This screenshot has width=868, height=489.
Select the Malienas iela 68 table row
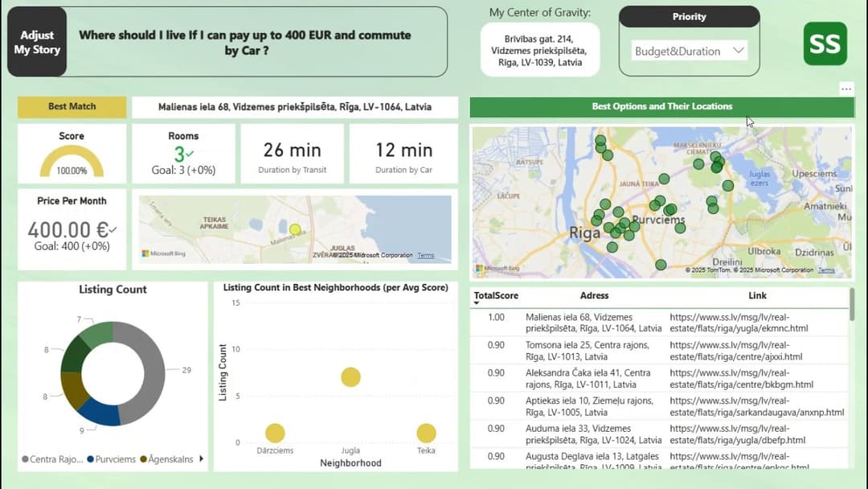(659, 323)
